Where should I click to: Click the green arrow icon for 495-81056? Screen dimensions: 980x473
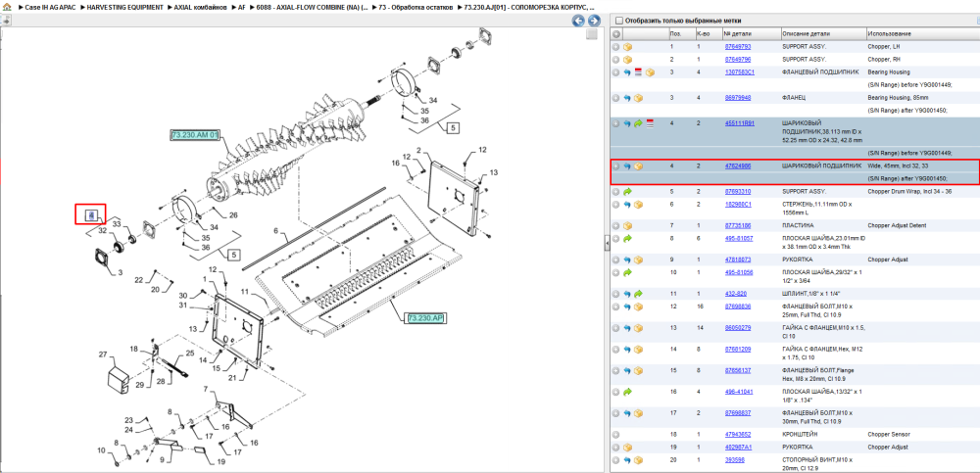(627, 272)
